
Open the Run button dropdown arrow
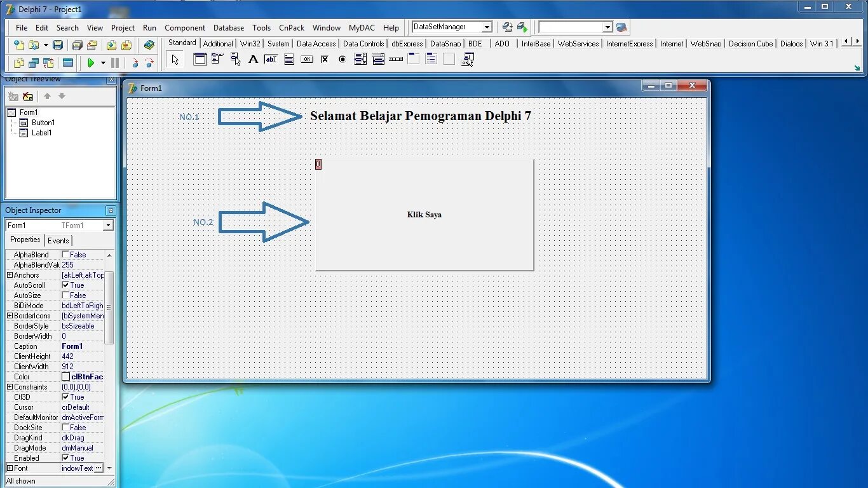pyautogui.click(x=103, y=63)
